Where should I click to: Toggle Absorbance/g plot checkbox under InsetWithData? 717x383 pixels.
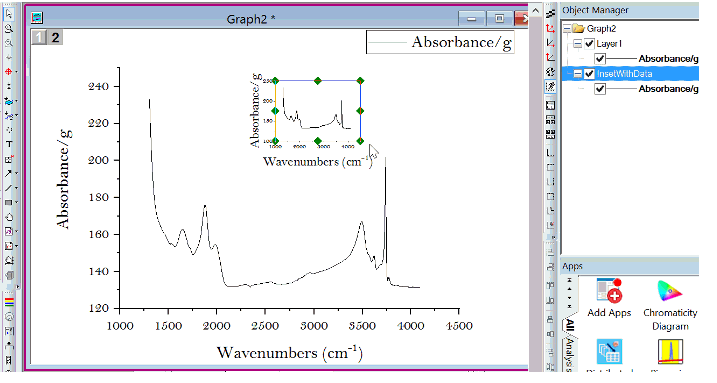tap(600, 89)
